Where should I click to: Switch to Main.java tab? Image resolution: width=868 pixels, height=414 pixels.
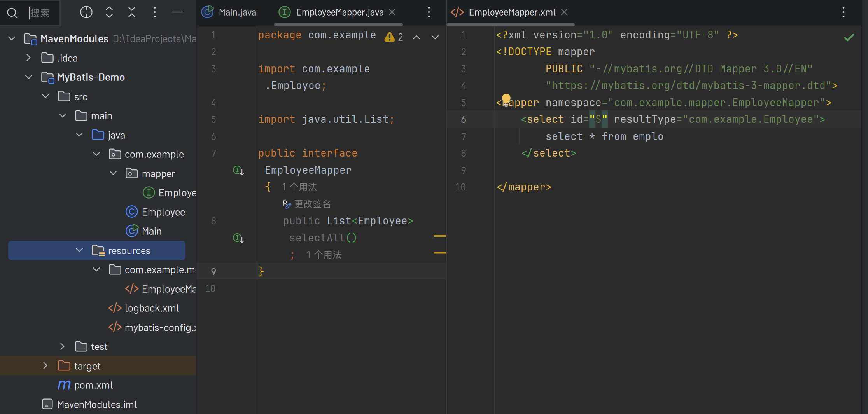pos(229,12)
